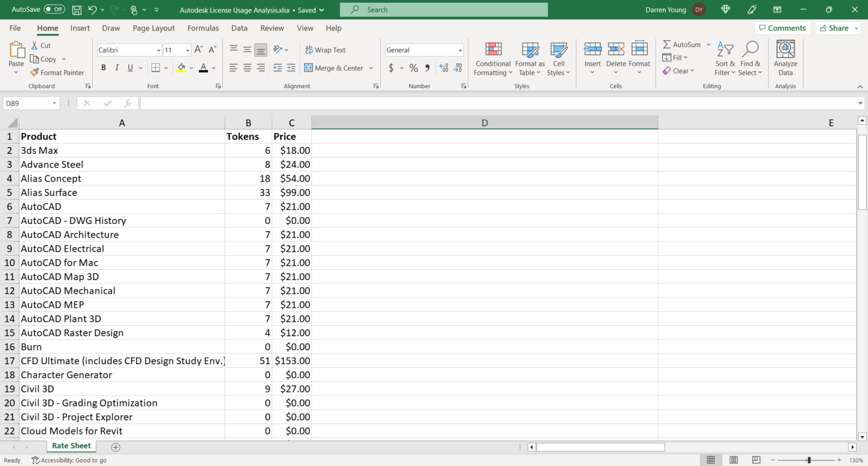Expand the Merge & Center dropdown arrow
Image resolution: width=868 pixels, height=466 pixels.
371,68
